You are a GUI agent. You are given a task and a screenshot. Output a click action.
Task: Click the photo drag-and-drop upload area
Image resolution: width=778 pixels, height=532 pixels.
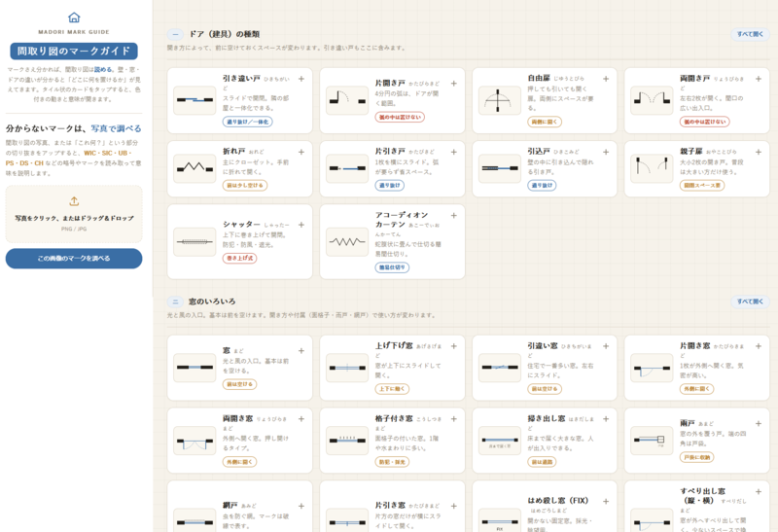coord(74,214)
